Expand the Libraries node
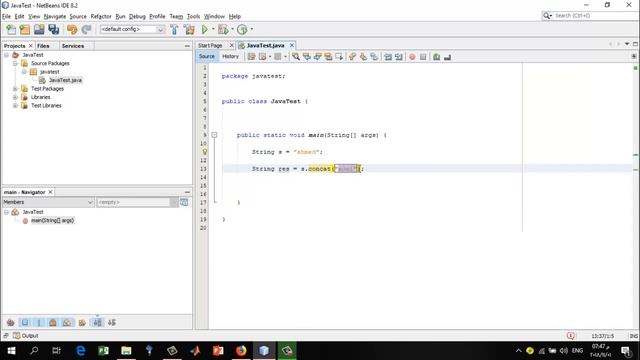 pos(15,97)
